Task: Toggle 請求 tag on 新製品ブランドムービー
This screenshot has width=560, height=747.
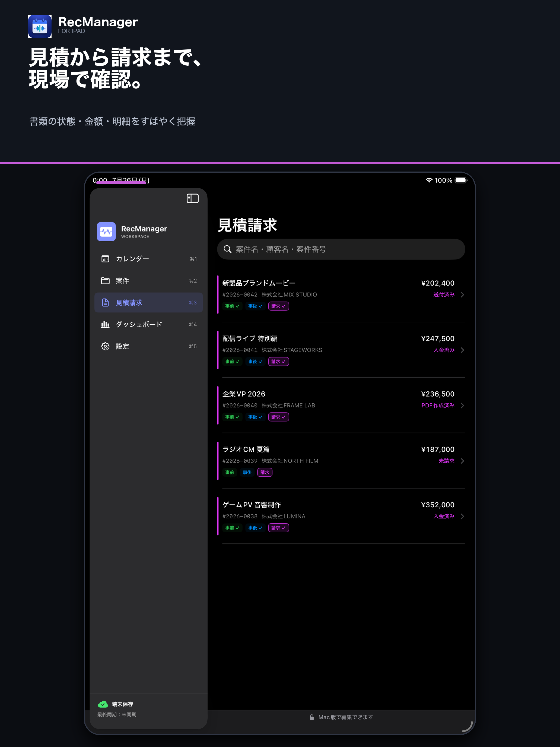Action: click(278, 306)
